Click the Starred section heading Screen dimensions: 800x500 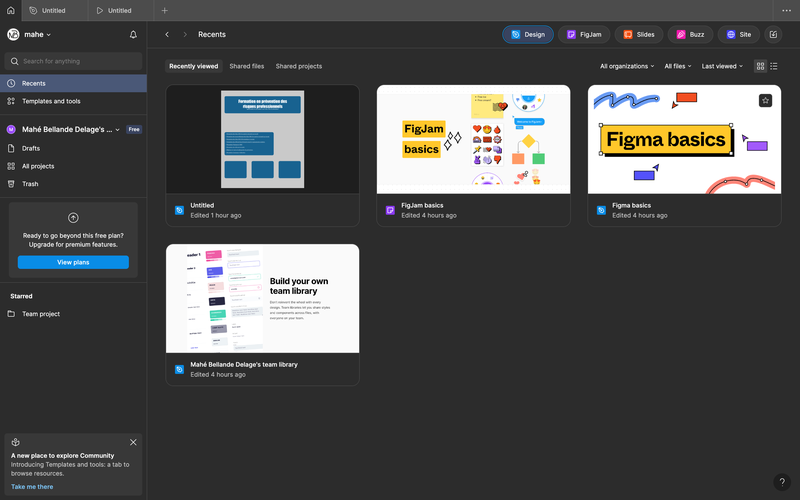(x=21, y=296)
